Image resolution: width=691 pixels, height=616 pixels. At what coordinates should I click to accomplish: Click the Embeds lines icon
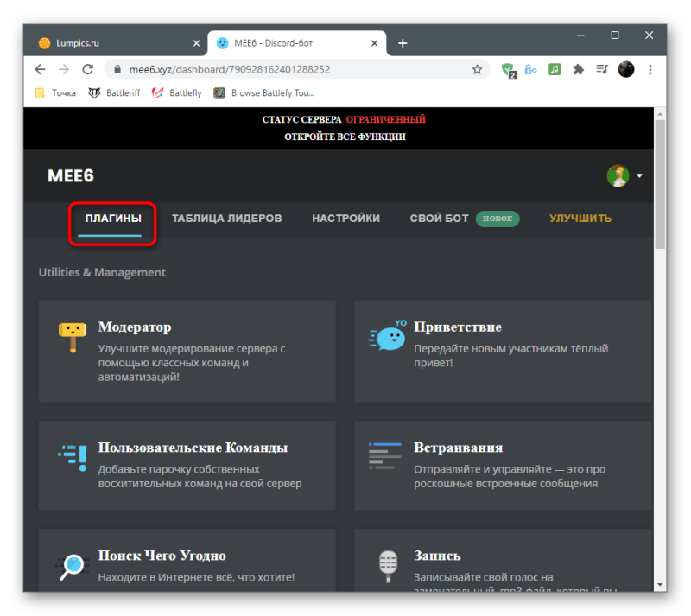point(384,455)
